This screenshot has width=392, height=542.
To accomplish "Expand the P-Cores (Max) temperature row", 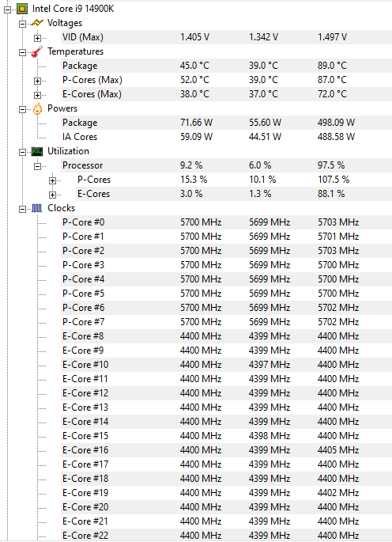I will click(x=38, y=81).
